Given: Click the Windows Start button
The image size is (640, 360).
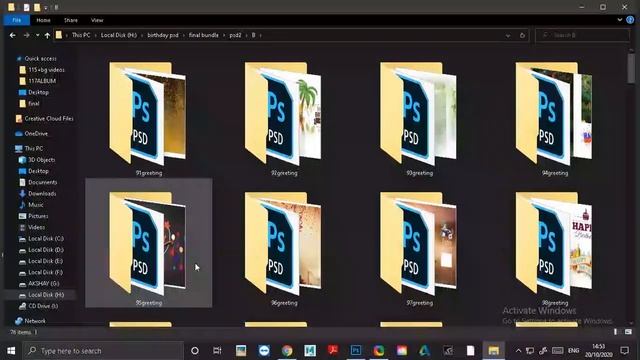Looking at the screenshot, I should (11, 351).
